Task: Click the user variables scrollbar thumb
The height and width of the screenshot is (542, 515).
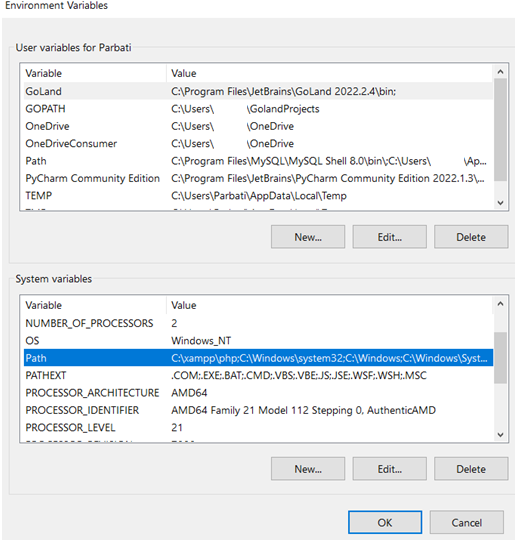Action: click(x=500, y=130)
